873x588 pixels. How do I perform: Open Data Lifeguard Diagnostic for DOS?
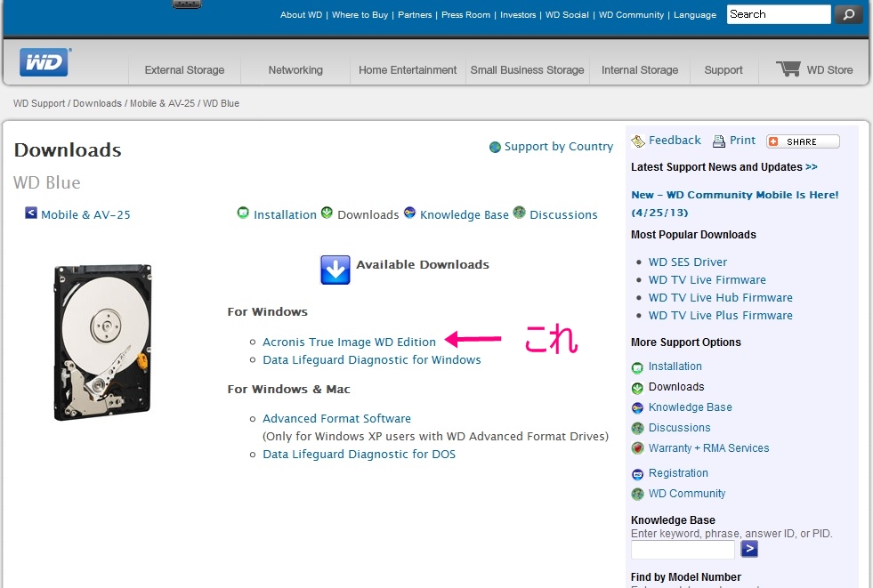click(360, 454)
